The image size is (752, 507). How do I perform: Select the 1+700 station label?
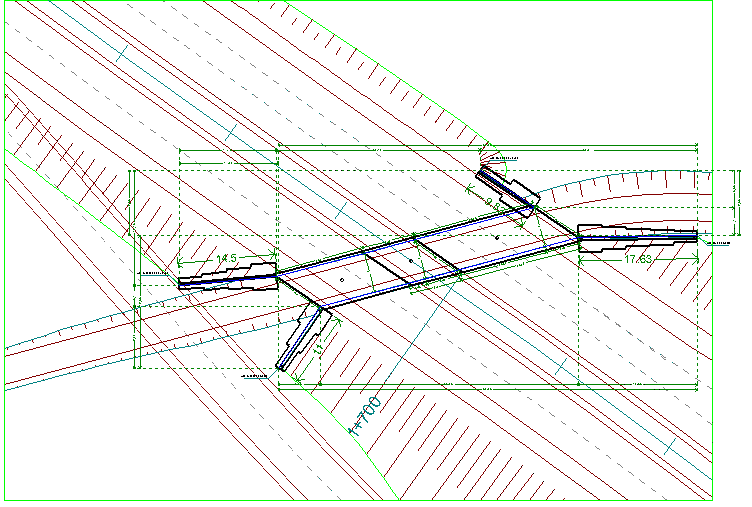(365, 416)
